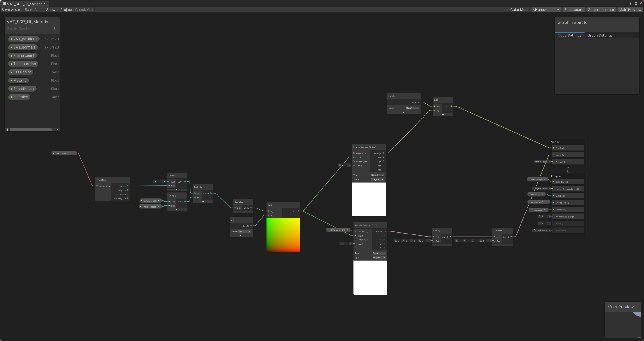Switch to the Node Settings tab
This screenshot has width=644, height=341.
coord(569,35)
